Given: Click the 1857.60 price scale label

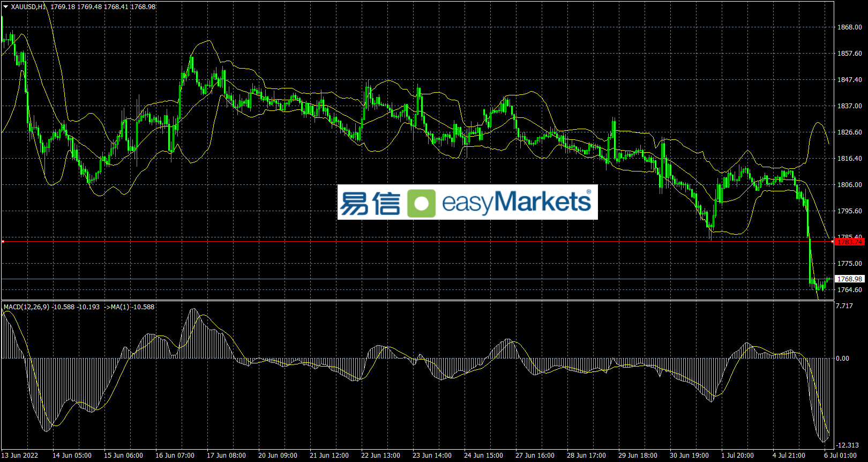Looking at the screenshot, I should click(850, 54).
